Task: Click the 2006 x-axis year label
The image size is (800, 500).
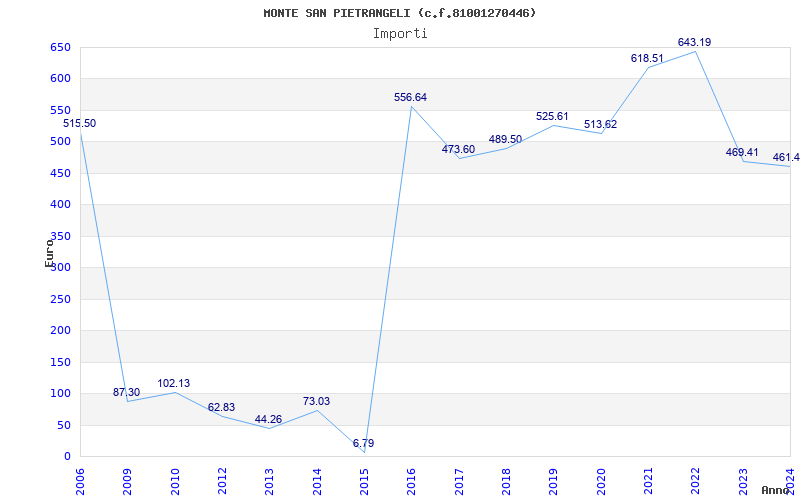Action: point(81,475)
